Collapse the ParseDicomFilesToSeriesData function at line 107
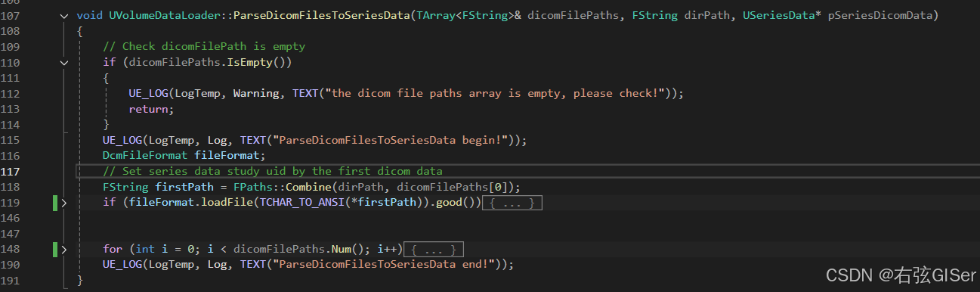 coord(63,16)
